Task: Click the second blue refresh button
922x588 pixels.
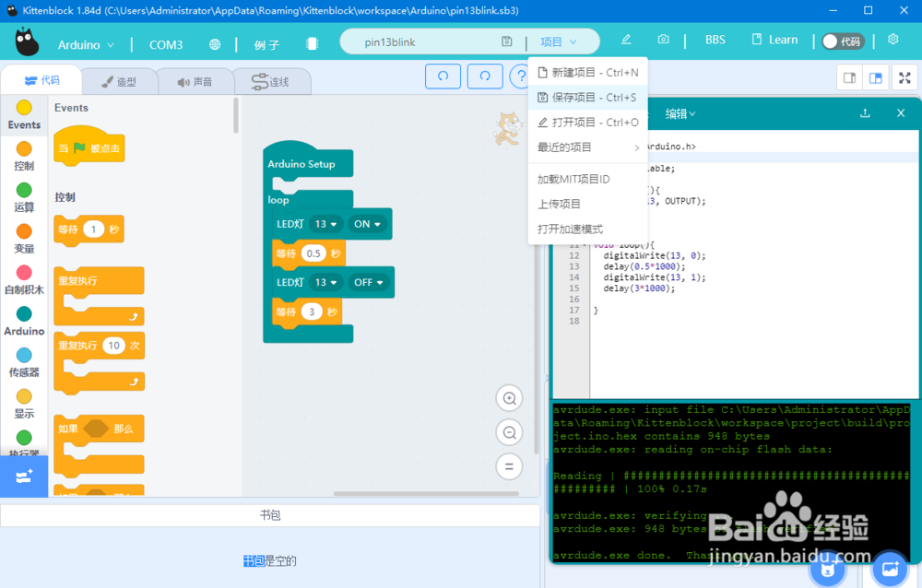Action: tap(485, 76)
